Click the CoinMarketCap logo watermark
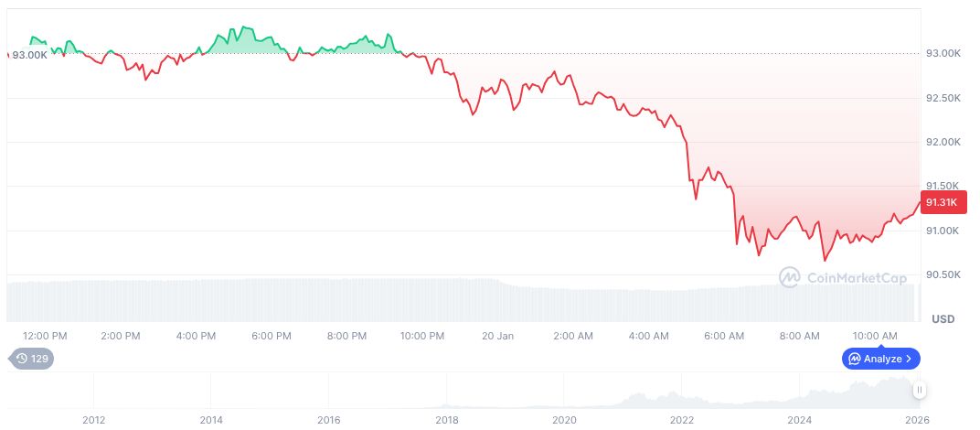Image resolution: width=980 pixels, height=430 pixels. (842, 276)
